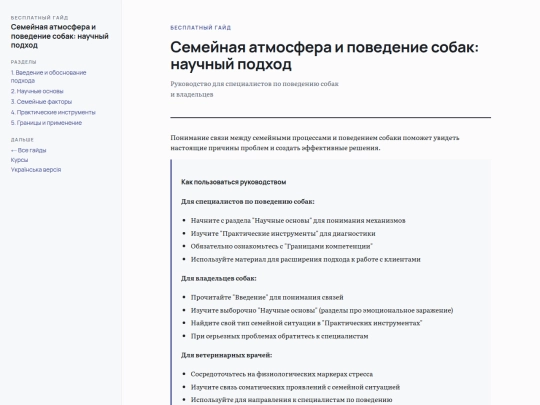This screenshot has width=540, height=405.
Task: Click bullet Прочитайте "Введение" для понимания связей
Action: click(x=267, y=297)
